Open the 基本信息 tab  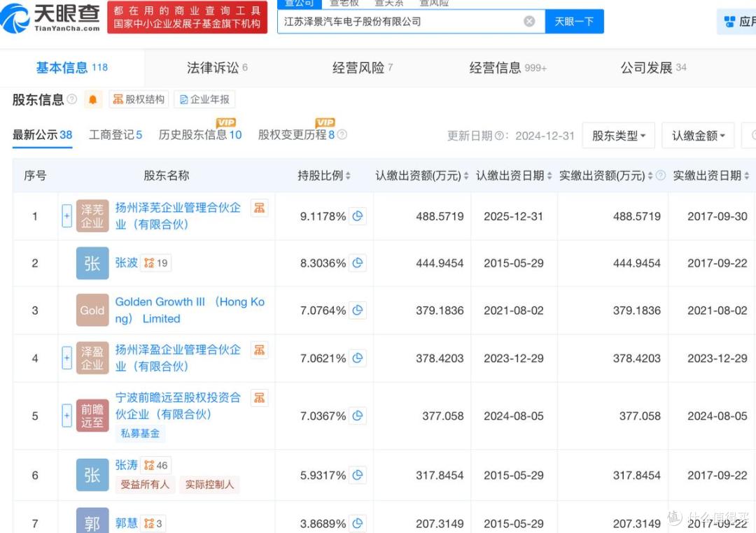[72, 67]
